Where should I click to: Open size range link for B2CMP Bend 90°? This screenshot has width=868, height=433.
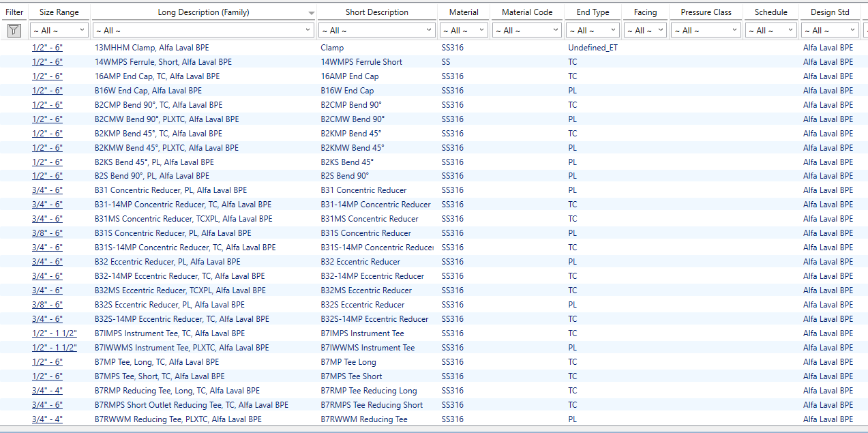[47, 105]
